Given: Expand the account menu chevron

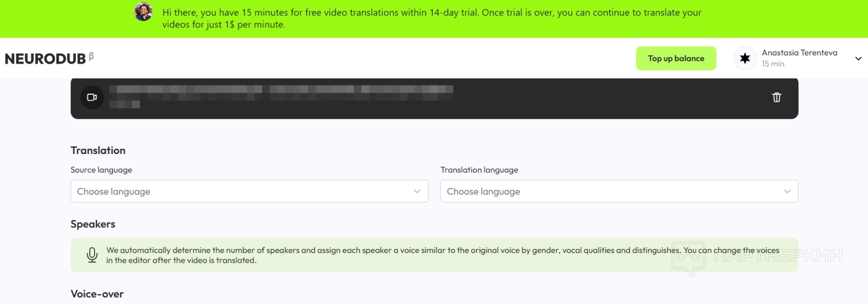Looking at the screenshot, I should tap(858, 58).
